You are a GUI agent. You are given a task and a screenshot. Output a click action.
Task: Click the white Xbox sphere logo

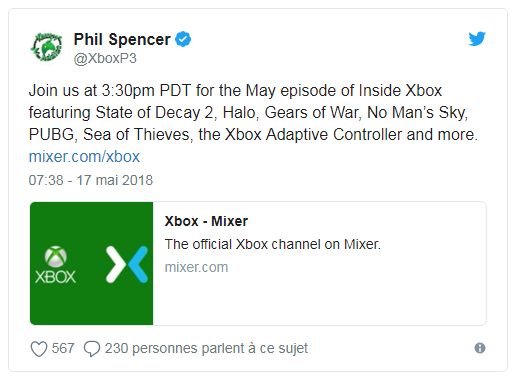pyautogui.click(x=56, y=257)
